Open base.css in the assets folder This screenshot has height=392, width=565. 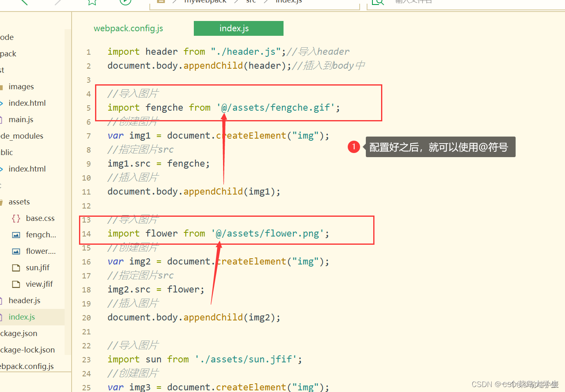(x=40, y=218)
